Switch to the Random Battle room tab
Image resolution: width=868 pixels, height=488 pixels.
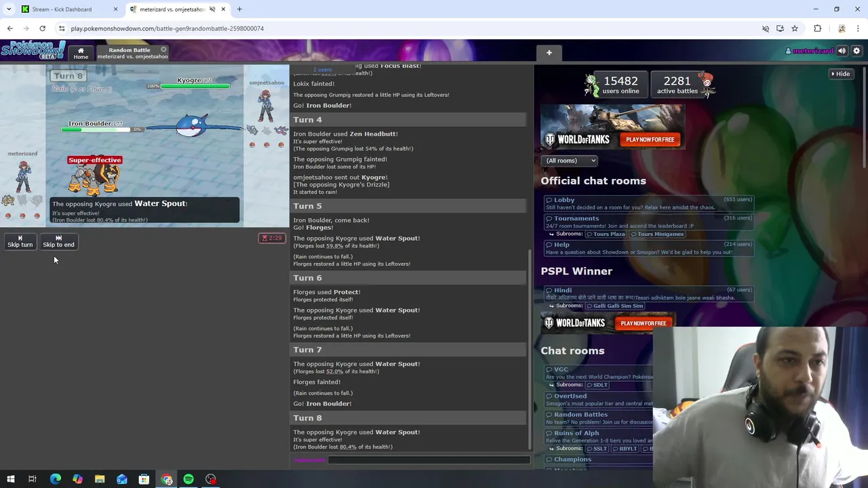pos(130,53)
